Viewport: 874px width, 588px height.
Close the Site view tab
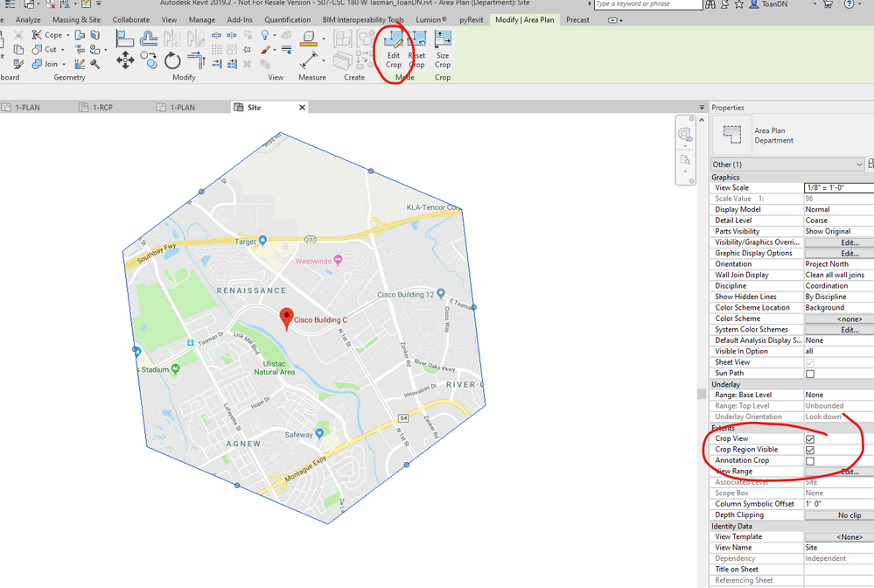coord(302,108)
